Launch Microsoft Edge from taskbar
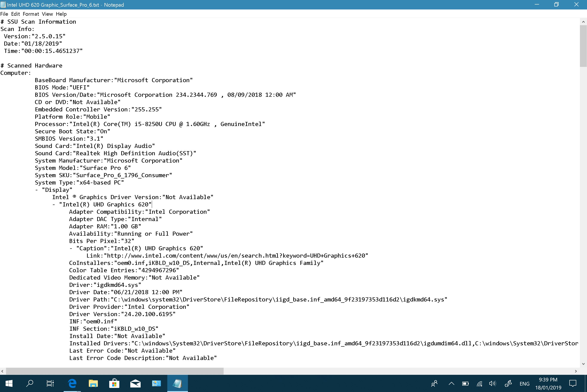 [72, 383]
